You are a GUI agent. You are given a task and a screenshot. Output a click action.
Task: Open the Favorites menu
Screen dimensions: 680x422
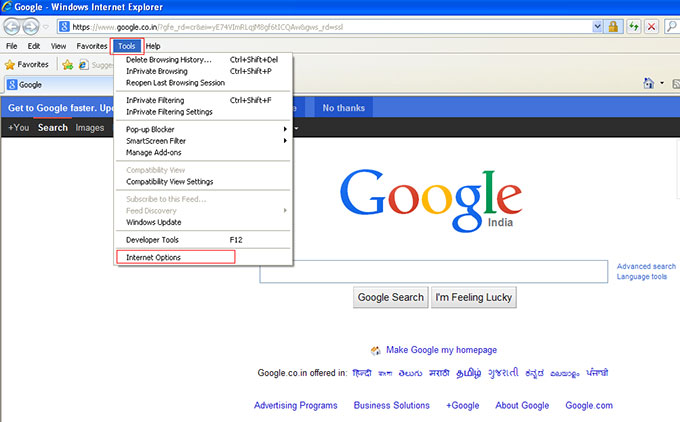point(92,46)
